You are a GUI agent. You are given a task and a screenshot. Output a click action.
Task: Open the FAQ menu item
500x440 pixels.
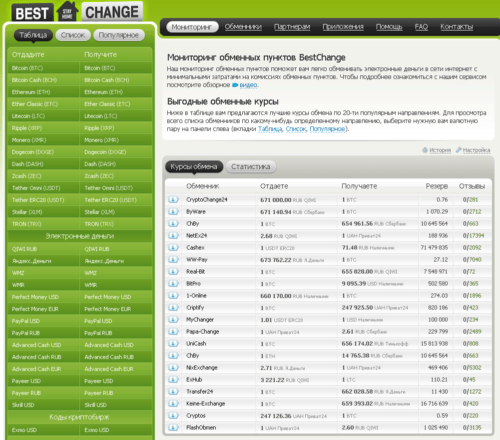[421, 27]
